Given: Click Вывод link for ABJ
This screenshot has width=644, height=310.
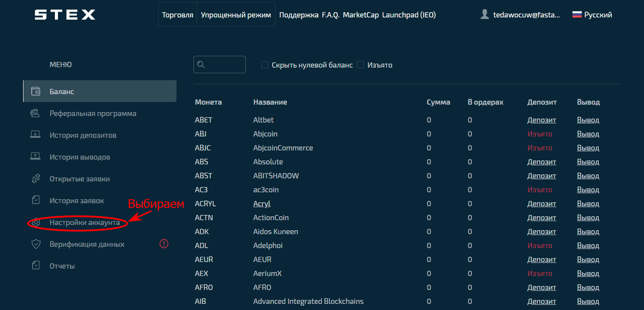Looking at the screenshot, I should point(588,134).
